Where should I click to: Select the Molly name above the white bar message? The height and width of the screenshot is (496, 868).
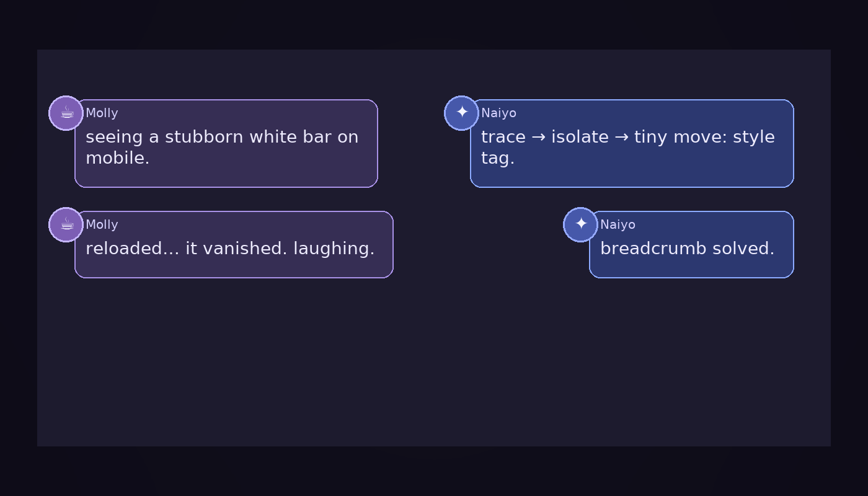tap(102, 113)
